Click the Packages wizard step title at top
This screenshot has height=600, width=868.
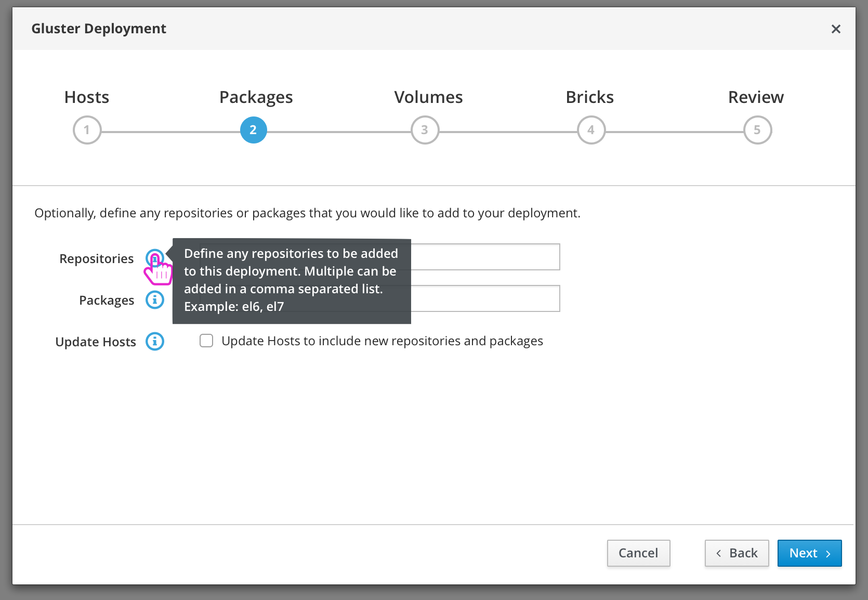(x=256, y=97)
